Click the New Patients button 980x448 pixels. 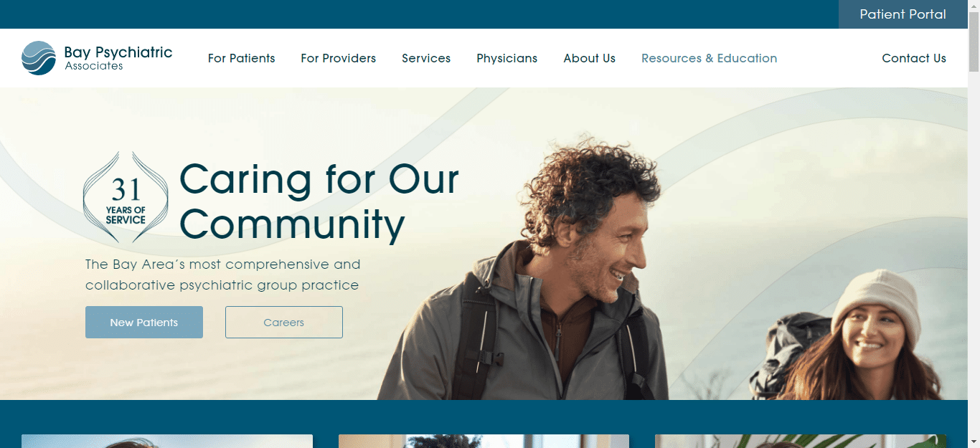(144, 322)
